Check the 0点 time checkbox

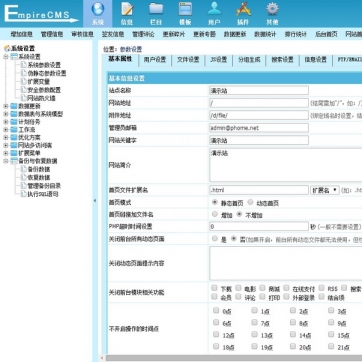click(216, 310)
